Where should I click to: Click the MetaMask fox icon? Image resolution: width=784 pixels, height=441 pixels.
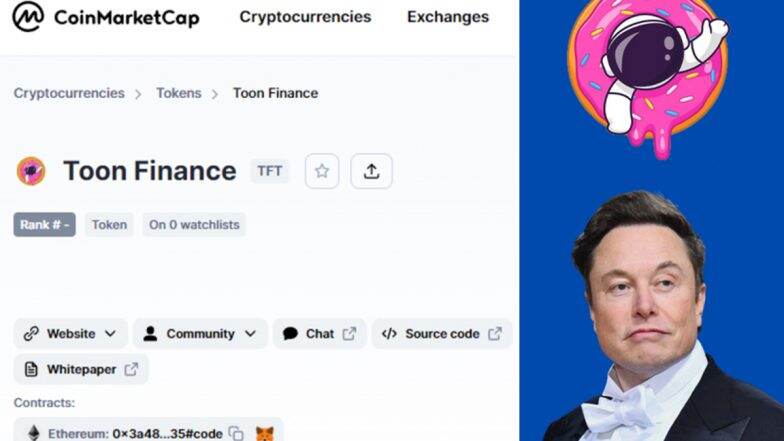pyautogui.click(x=264, y=433)
